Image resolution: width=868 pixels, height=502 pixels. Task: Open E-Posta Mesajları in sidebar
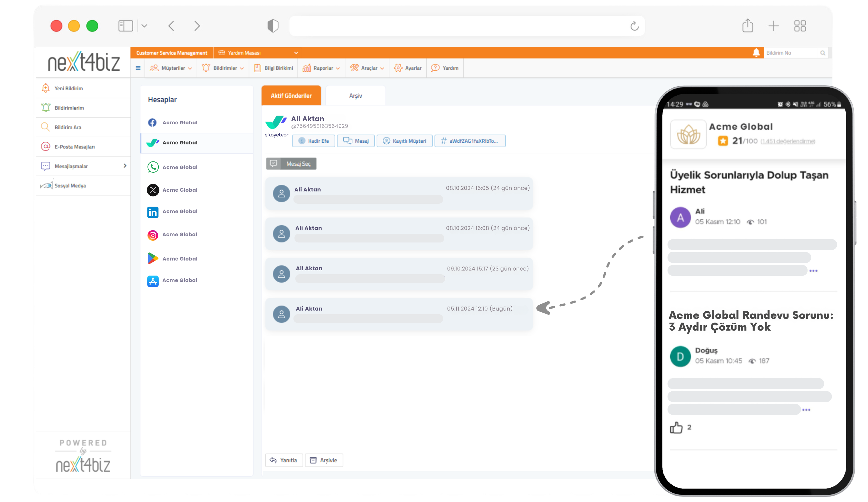pos(83,147)
